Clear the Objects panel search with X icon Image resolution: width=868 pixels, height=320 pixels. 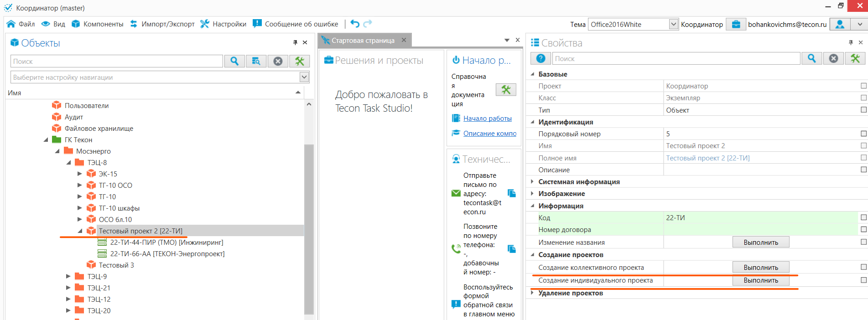(278, 61)
